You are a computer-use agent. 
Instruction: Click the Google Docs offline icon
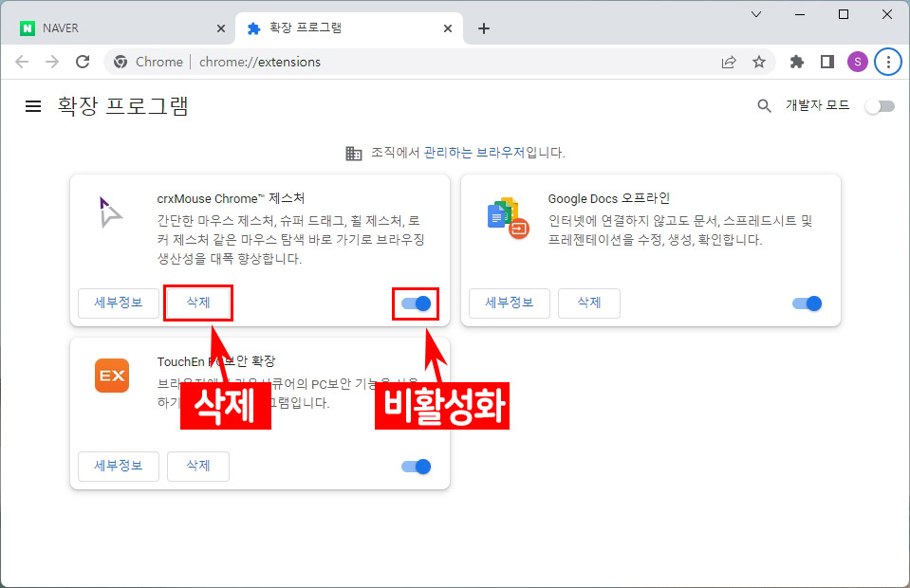pyautogui.click(x=508, y=218)
